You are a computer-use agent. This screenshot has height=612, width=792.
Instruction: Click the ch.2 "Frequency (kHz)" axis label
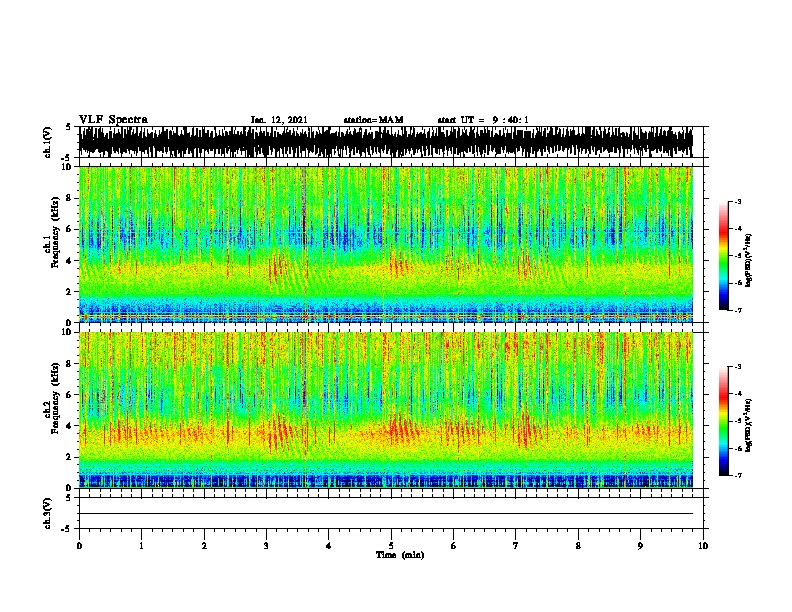(x=55, y=397)
